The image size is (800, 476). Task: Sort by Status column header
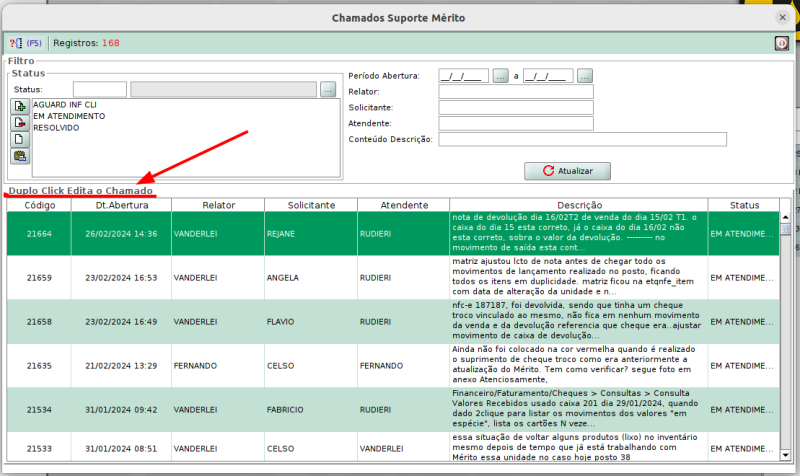coord(744,205)
